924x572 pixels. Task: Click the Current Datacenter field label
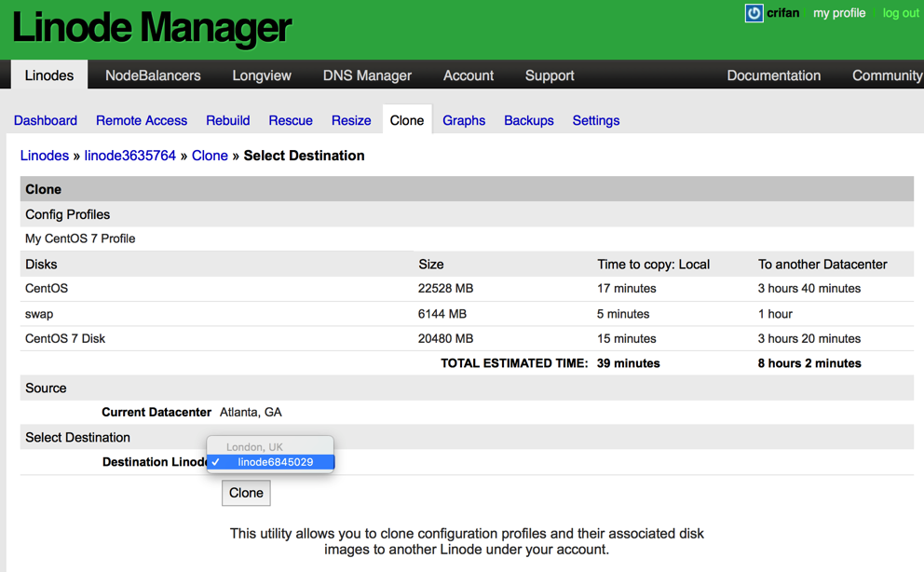pyautogui.click(x=156, y=413)
